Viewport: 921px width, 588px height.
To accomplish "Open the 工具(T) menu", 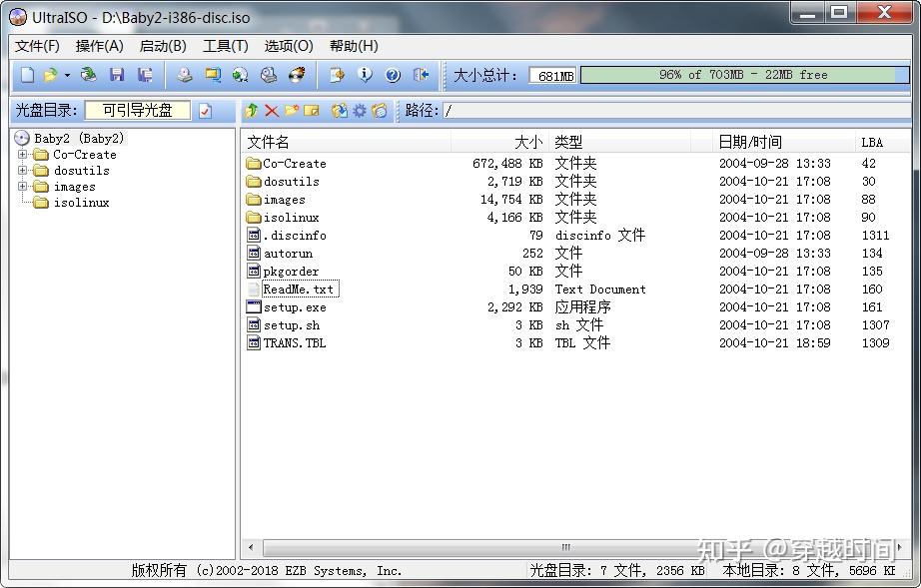I will [226, 46].
